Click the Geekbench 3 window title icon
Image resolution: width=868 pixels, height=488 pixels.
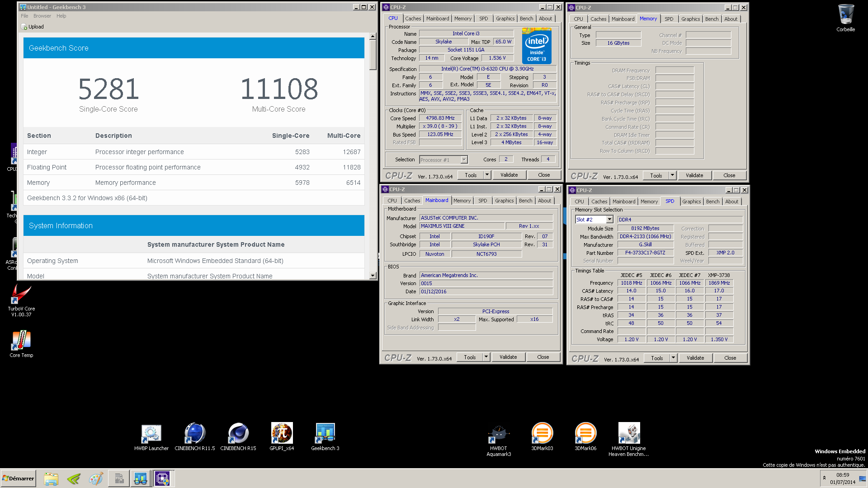pyautogui.click(x=23, y=7)
